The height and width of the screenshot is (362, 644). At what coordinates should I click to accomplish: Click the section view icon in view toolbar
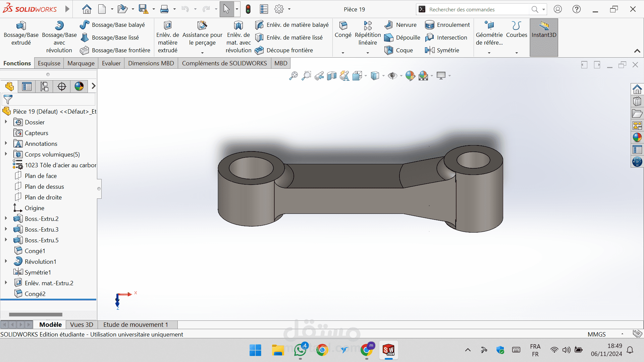coord(332,76)
